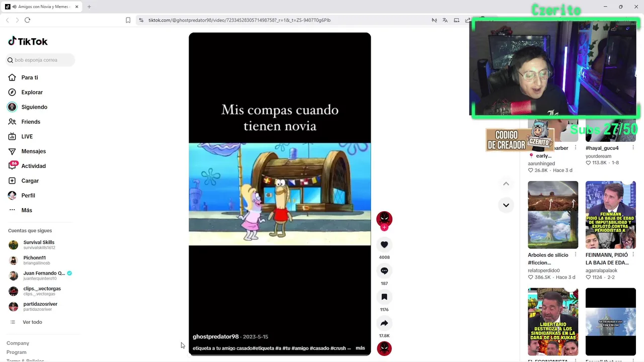Screen dimensions: 644x362
Task: Go back with the browser back arrow
Action: coord(7,20)
